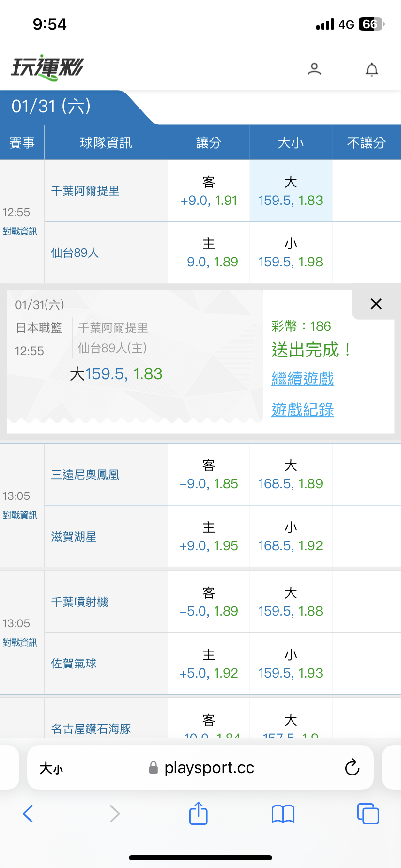Select the 01/31 (六) date tab
Viewport: 401px width, 868px height.
point(51,107)
